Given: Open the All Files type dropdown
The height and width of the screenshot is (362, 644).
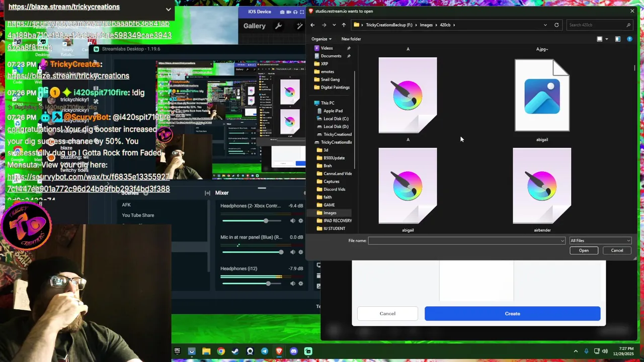Looking at the screenshot, I should tap(600, 240).
